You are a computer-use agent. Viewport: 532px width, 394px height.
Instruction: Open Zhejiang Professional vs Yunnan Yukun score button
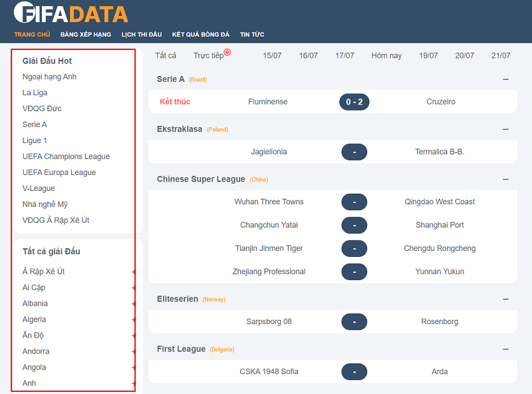[x=354, y=272]
